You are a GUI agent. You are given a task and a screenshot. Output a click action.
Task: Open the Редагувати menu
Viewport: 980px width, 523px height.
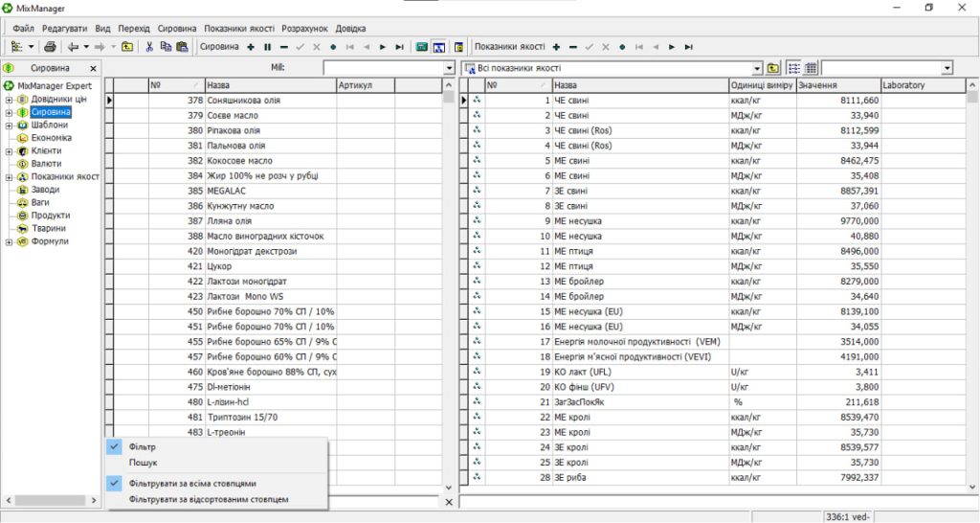pyautogui.click(x=64, y=28)
